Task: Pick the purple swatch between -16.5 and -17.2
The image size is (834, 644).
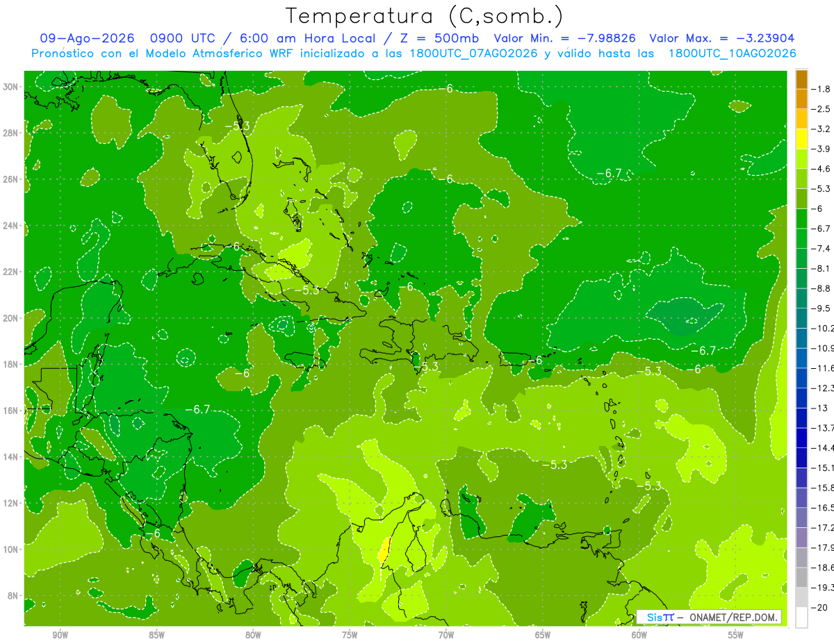Action: click(801, 518)
